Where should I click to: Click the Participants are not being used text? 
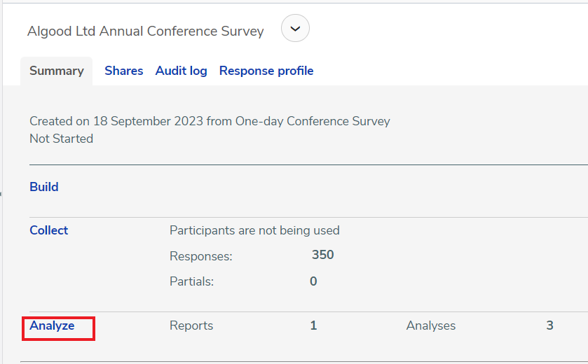(x=254, y=230)
